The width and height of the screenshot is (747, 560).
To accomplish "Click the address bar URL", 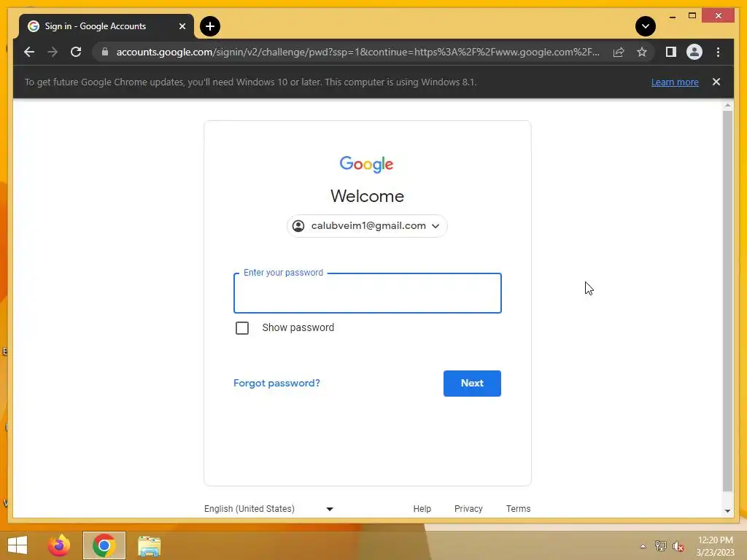I will tap(357, 52).
